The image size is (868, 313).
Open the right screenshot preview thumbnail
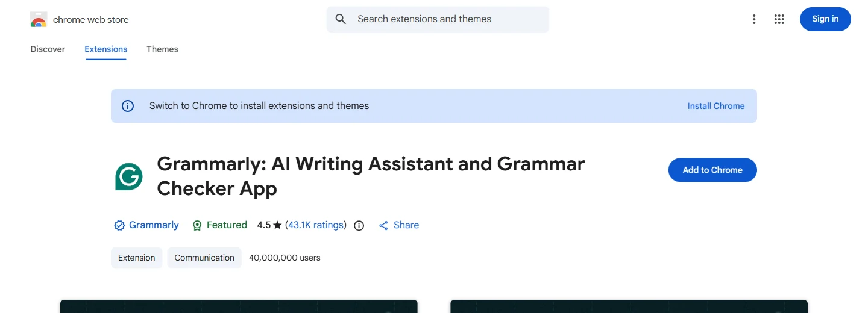(629, 306)
